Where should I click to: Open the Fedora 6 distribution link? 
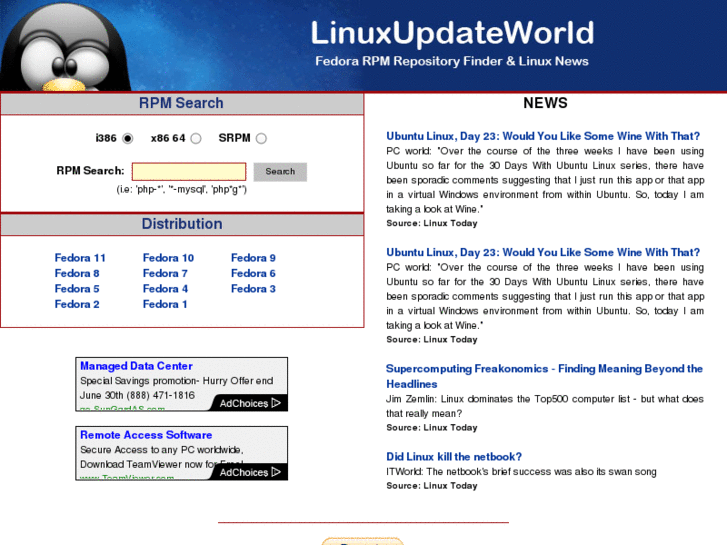(x=253, y=273)
